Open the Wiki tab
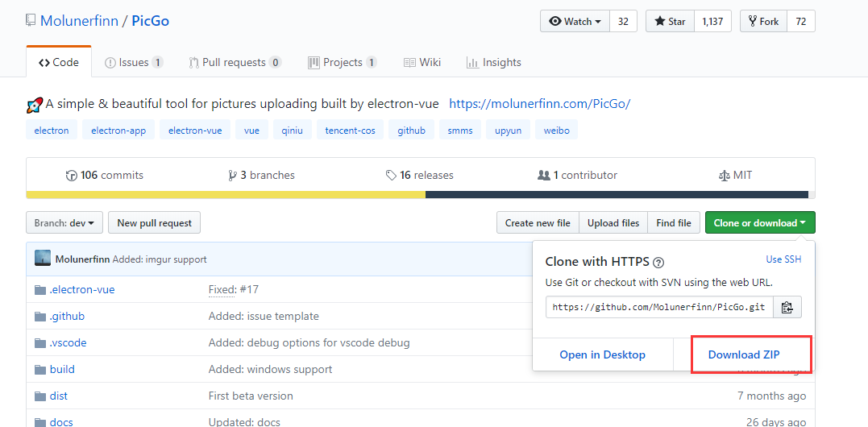Viewport: 868px width, 427px height. [x=422, y=63]
